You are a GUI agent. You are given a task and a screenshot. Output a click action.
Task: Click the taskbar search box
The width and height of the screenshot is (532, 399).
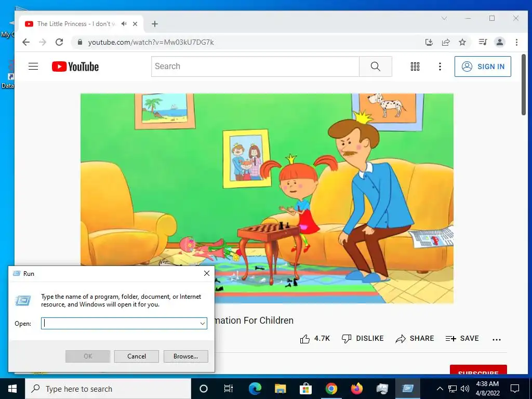coord(108,389)
